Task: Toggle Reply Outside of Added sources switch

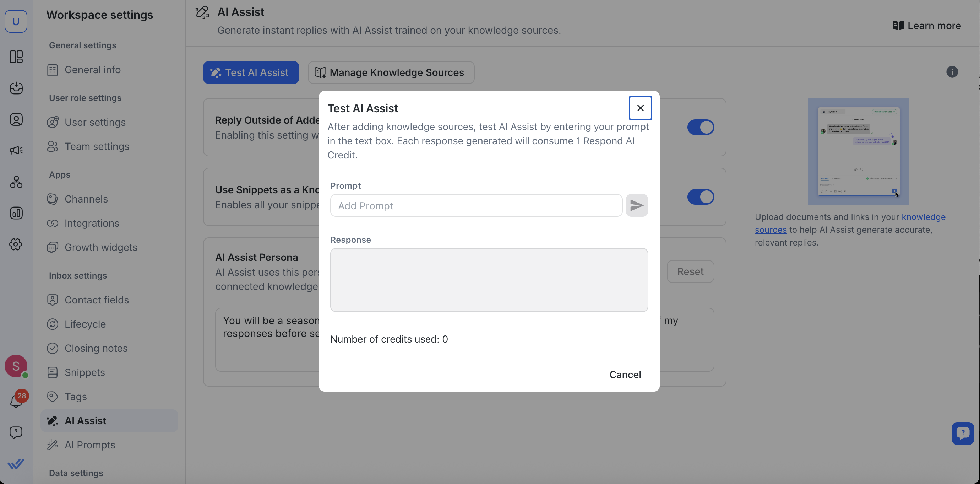Action: click(x=700, y=127)
